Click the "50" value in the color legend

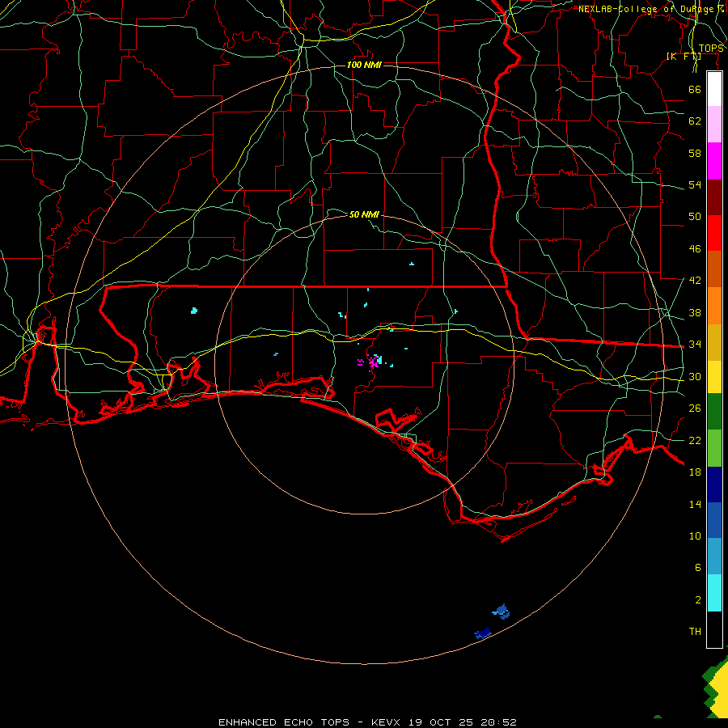(x=695, y=216)
